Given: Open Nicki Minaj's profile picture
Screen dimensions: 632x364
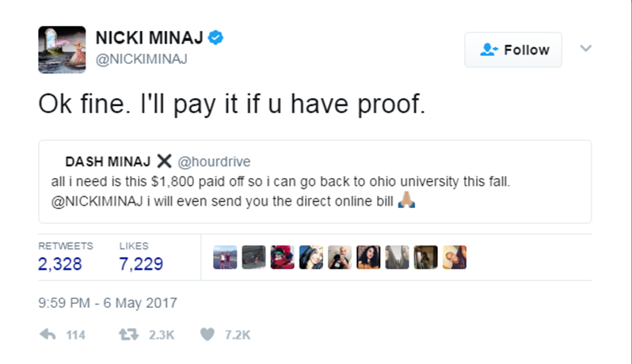Looking at the screenshot, I should point(62,50).
